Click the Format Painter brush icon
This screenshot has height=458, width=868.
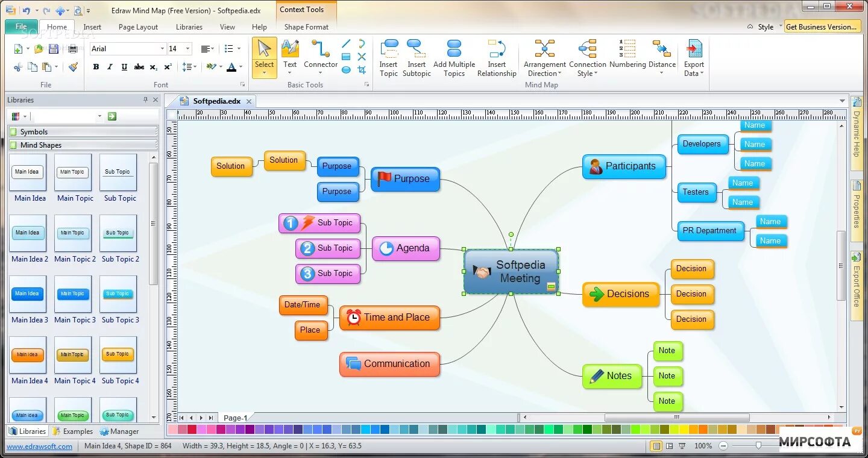(x=73, y=67)
